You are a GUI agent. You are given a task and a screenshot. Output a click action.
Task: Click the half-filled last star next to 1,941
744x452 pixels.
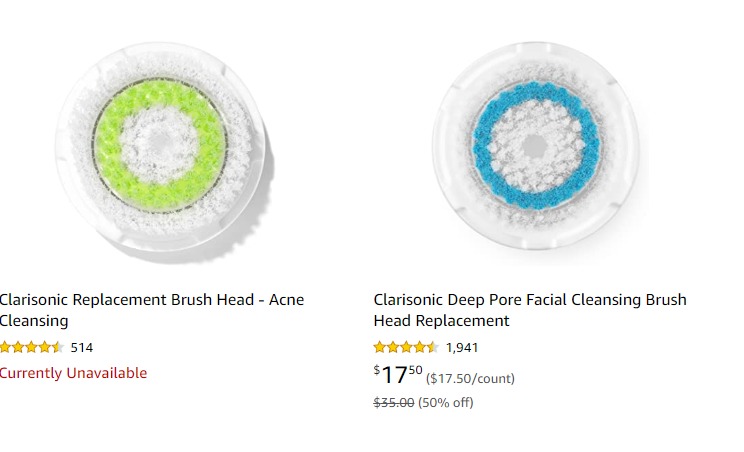click(431, 347)
